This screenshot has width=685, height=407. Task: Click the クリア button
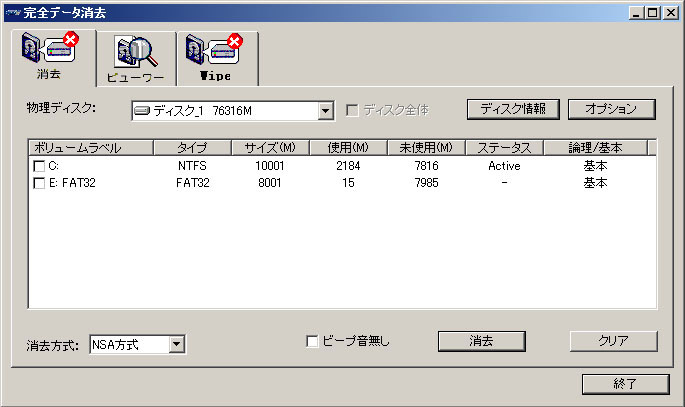point(613,341)
